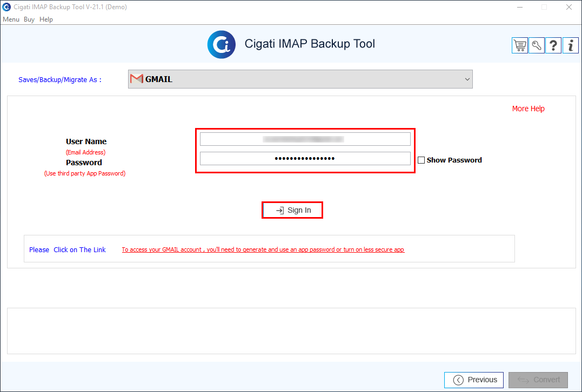Close the Cigati IMAP Backup Tool window
This screenshot has width=582, height=392.
568,7
